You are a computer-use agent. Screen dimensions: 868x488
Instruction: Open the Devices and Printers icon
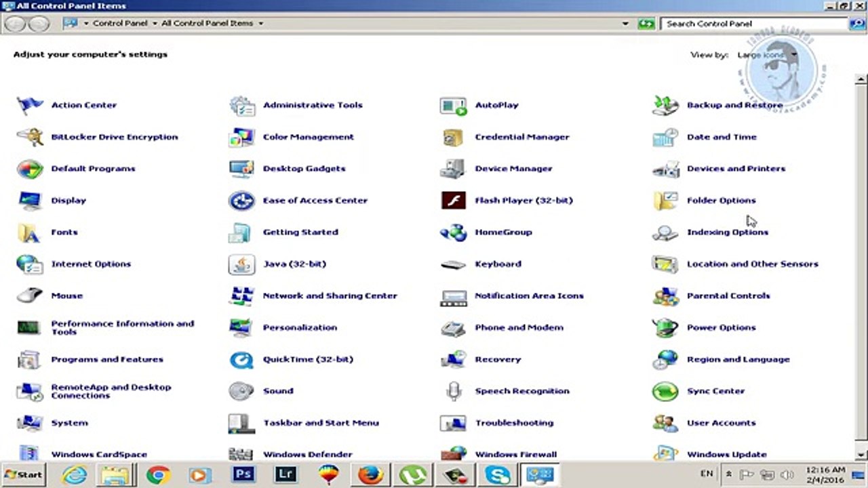665,169
